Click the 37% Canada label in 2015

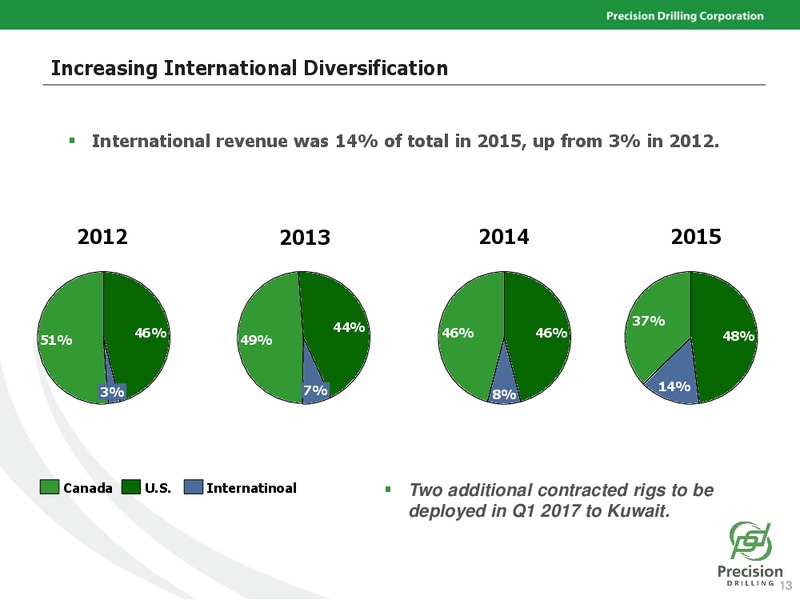tap(648, 321)
